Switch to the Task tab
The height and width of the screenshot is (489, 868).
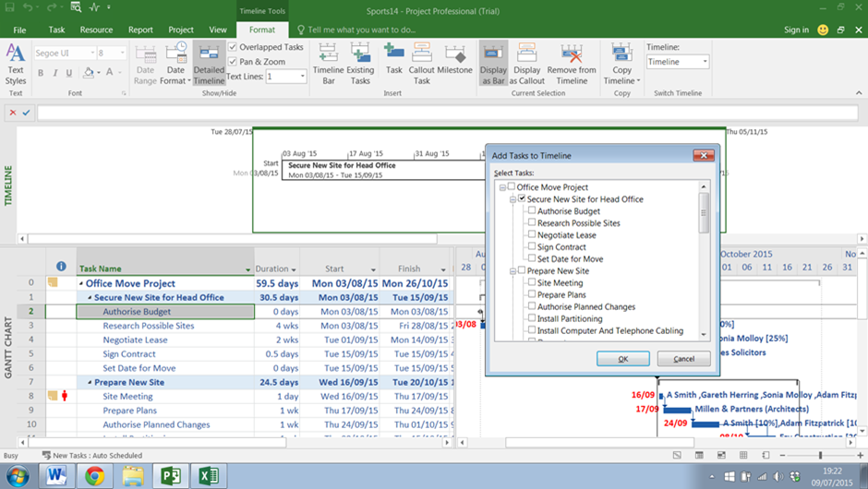click(56, 30)
